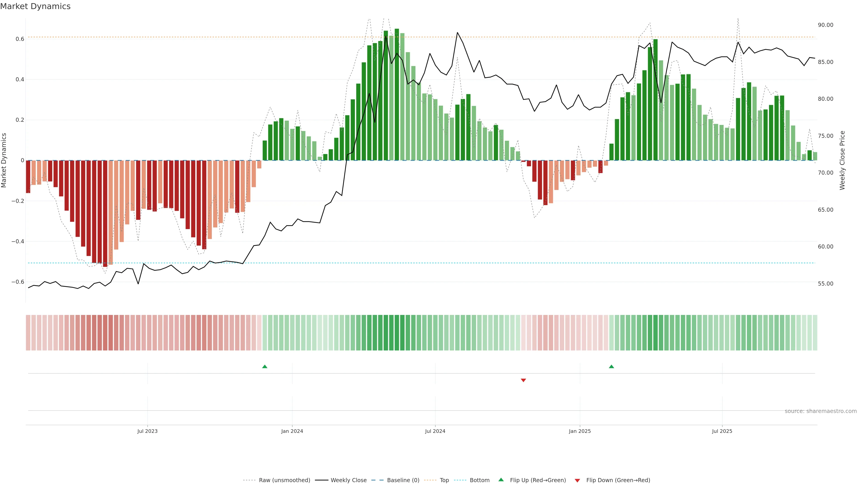Click the dashed gray Raw line legend icon

click(x=249, y=480)
